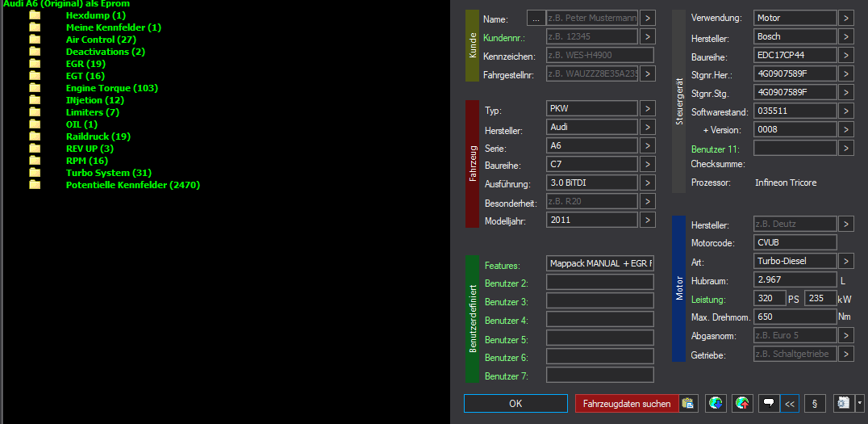The image size is (868, 424).
Task: Click the Raildruck folder icon
Action: 35,136
